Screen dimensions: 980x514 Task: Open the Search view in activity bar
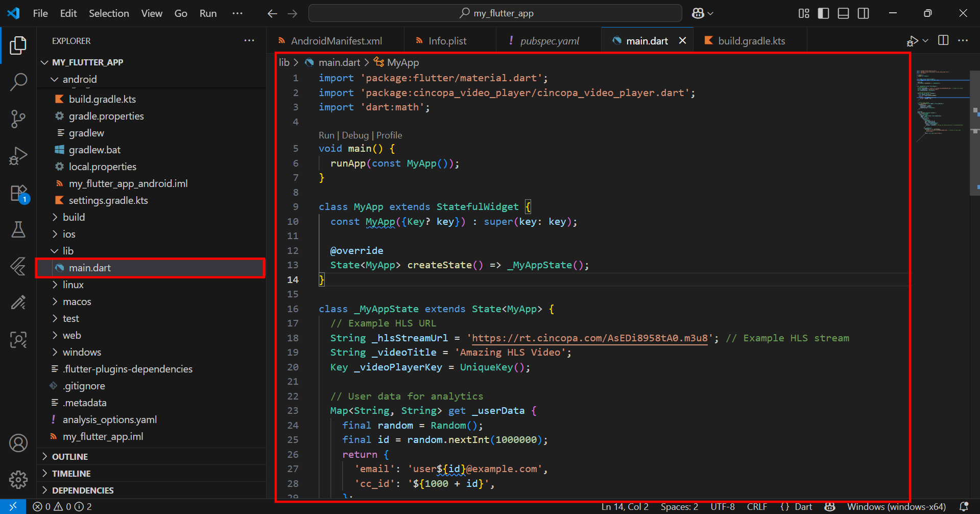pos(18,82)
